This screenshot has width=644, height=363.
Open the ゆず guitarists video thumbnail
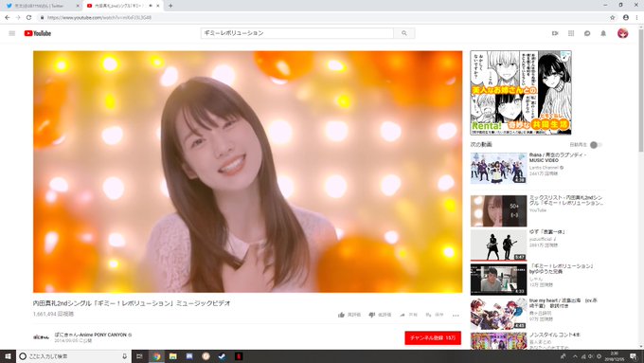coord(498,245)
